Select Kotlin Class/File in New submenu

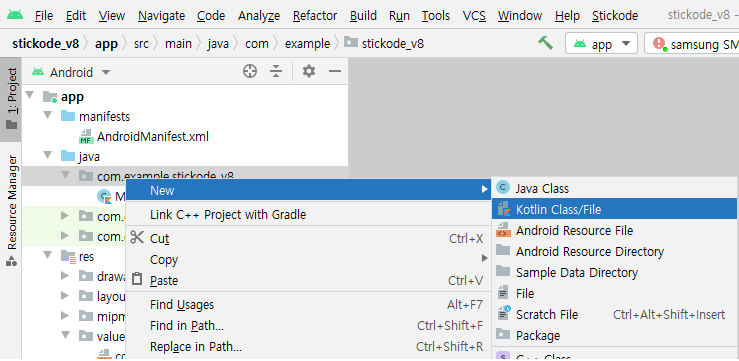coord(615,209)
